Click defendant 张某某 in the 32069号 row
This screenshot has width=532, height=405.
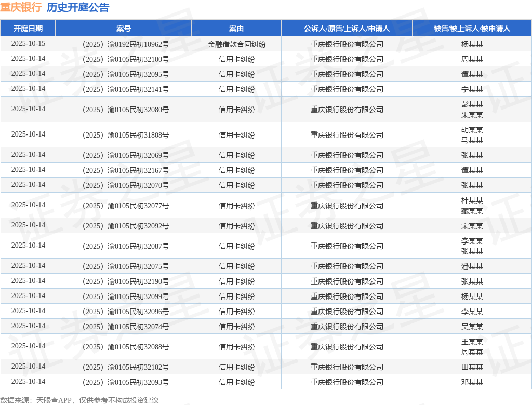tap(472, 155)
